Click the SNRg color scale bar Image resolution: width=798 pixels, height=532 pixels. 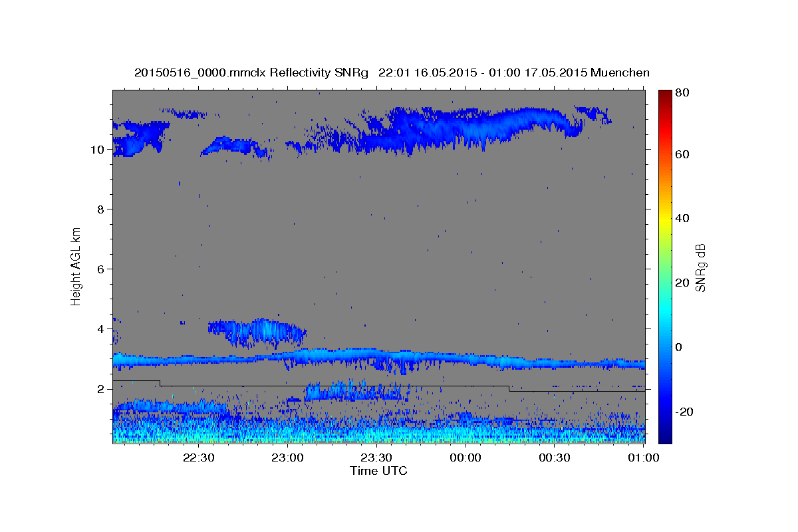(x=665, y=266)
